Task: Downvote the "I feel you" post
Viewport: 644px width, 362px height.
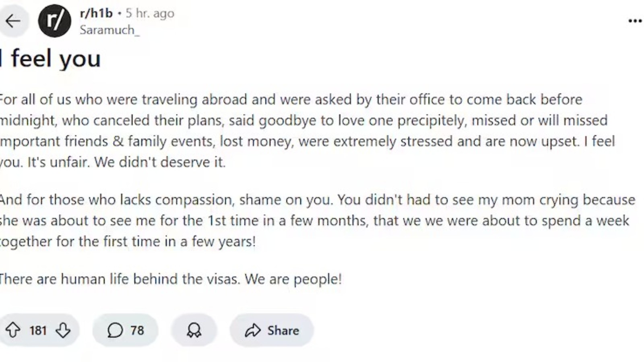Action: [x=63, y=330]
